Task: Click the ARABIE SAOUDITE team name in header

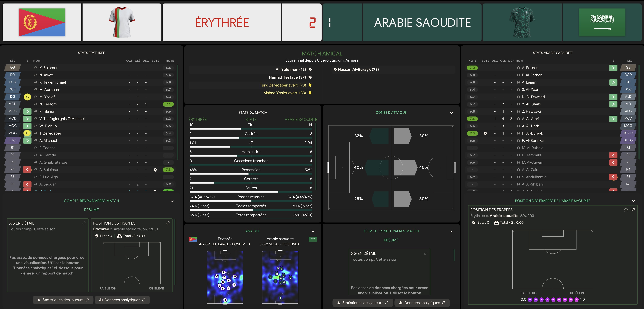Action: point(422,22)
